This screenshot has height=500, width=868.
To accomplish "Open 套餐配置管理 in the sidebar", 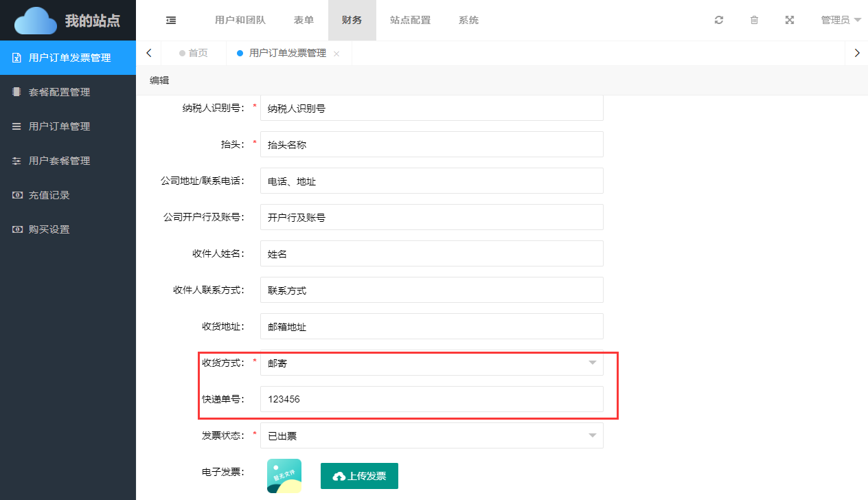I will click(x=59, y=92).
